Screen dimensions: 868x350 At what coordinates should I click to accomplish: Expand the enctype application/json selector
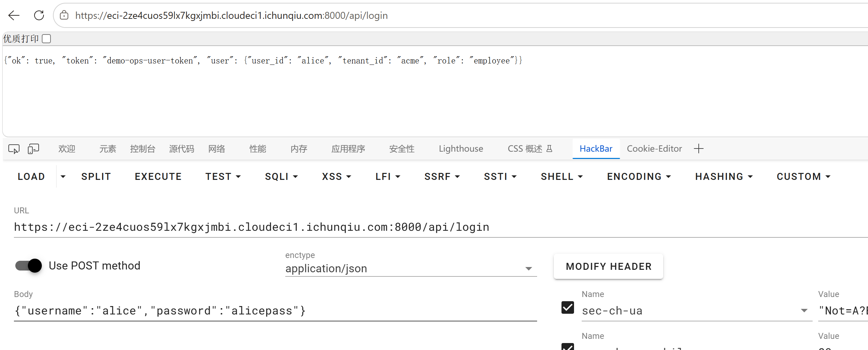(x=411, y=268)
